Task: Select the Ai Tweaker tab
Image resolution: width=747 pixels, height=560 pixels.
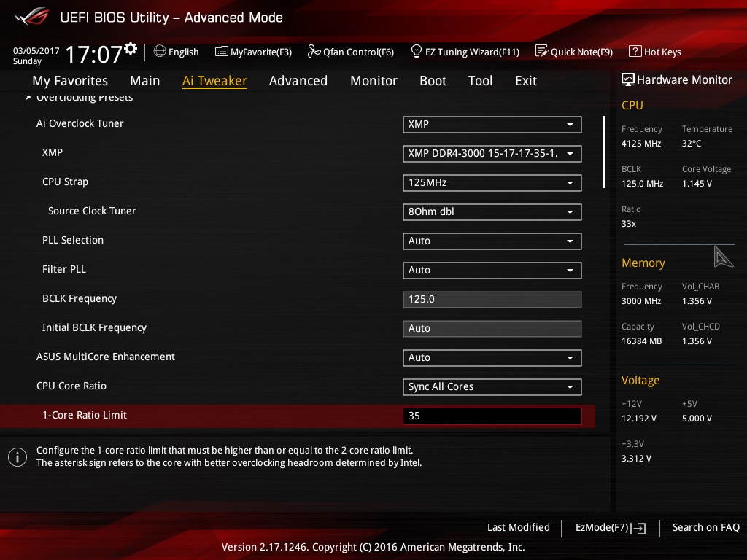Action: (214, 81)
